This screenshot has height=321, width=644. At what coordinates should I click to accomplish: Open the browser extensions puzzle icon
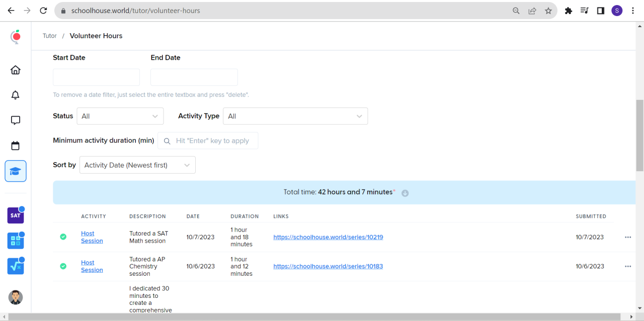(x=569, y=11)
